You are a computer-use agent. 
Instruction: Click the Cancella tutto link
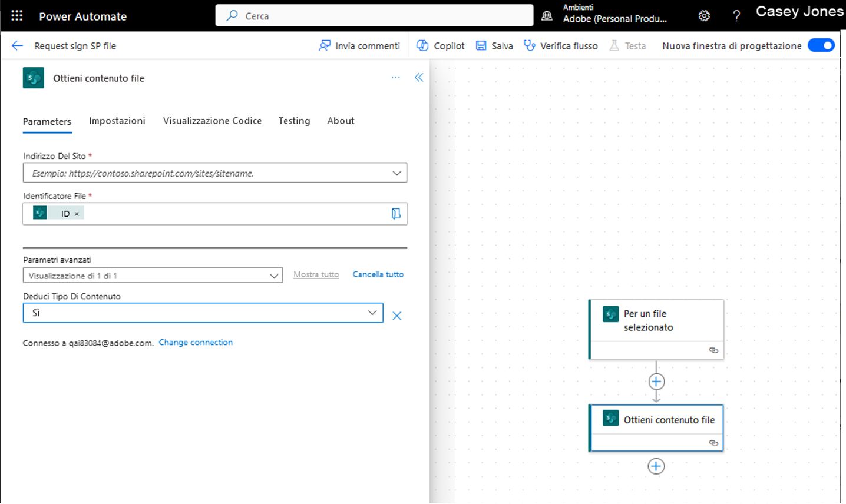[x=378, y=274]
